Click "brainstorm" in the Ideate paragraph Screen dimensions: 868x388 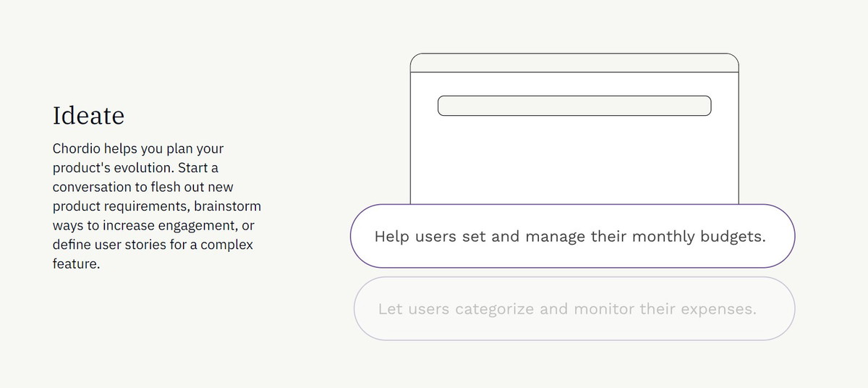(228, 206)
